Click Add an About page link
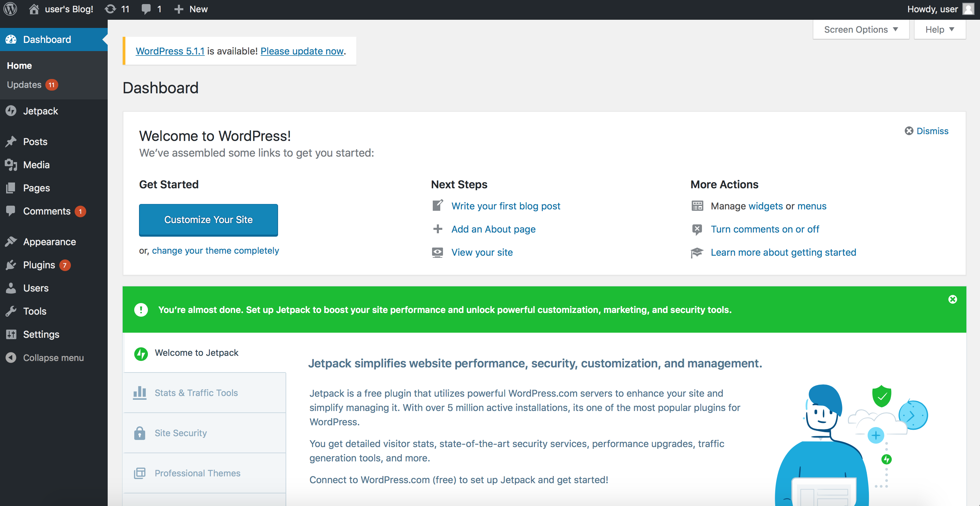Viewport: 980px width, 506px height. pyautogui.click(x=493, y=229)
